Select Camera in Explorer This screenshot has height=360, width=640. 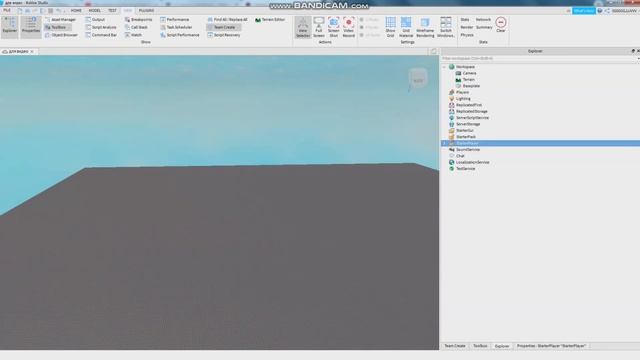point(469,73)
